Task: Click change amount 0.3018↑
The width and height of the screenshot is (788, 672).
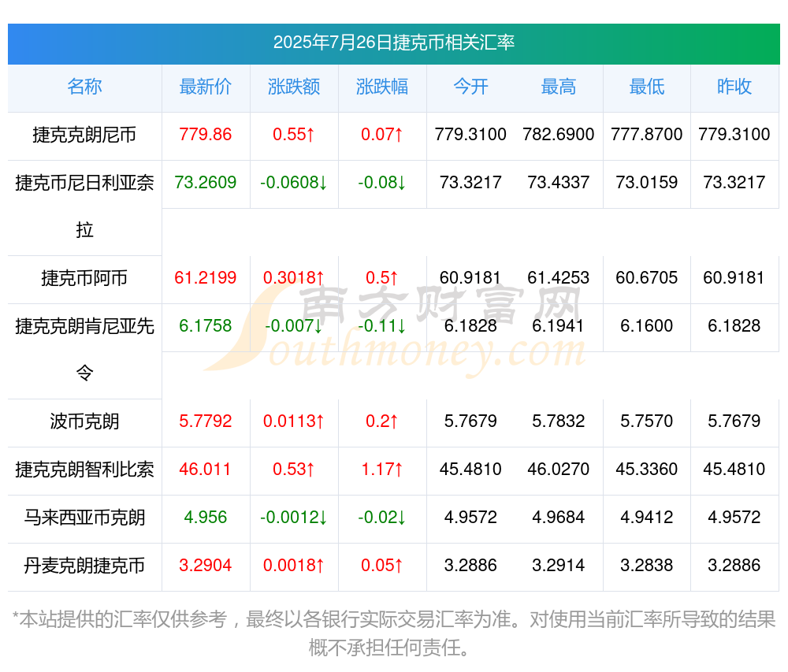Action: coord(293,278)
